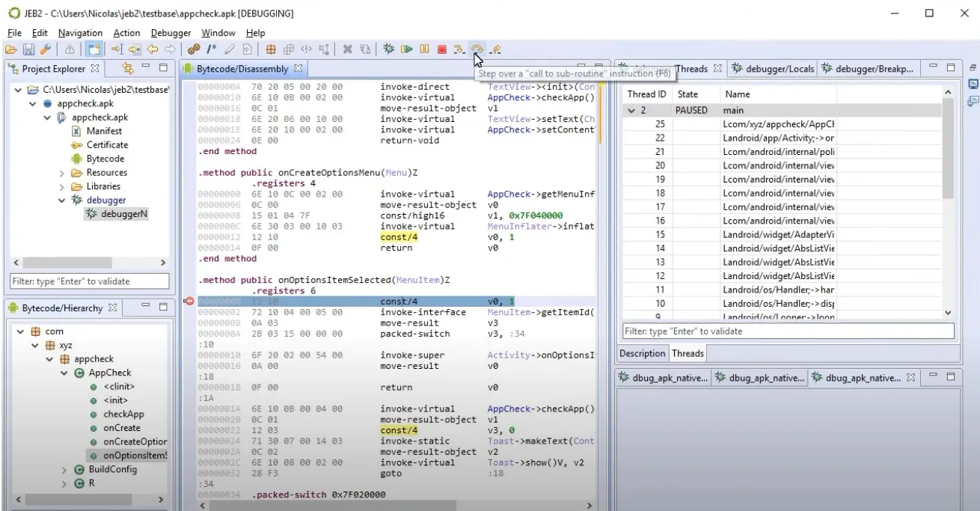Click the Thread ID column header
Image resolution: width=980 pixels, height=511 pixels.
(646, 94)
